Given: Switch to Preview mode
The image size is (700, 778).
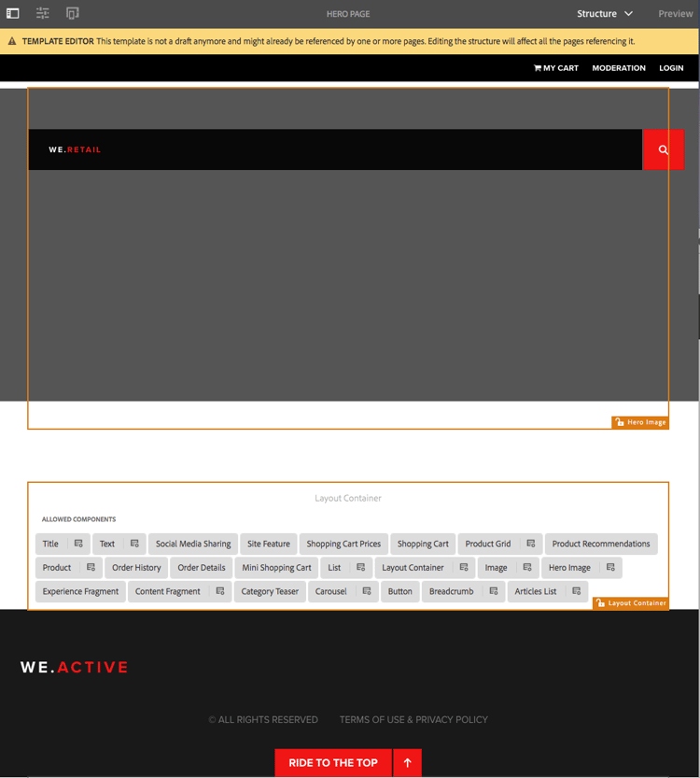Looking at the screenshot, I should [x=675, y=14].
